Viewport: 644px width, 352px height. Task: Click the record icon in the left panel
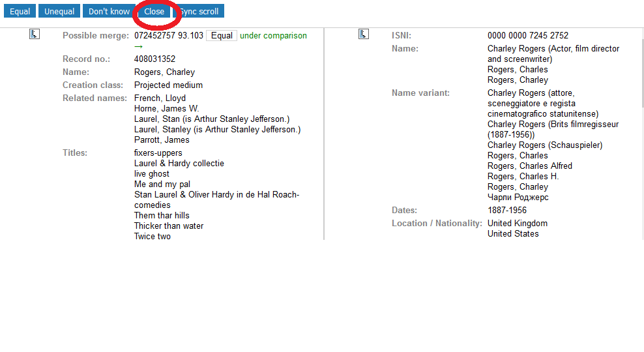click(x=35, y=34)
